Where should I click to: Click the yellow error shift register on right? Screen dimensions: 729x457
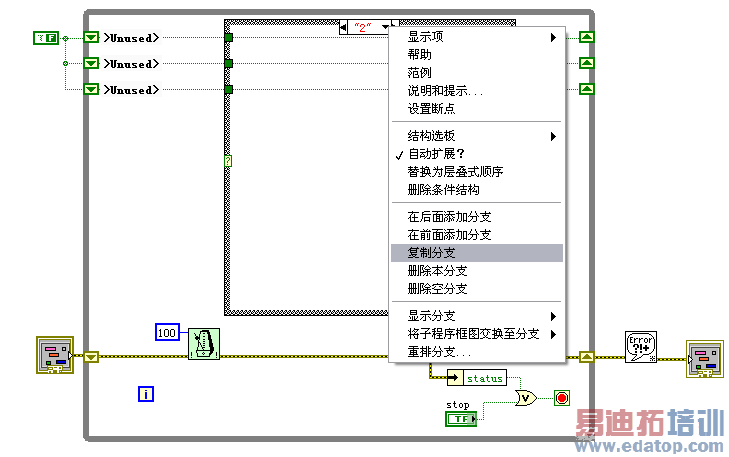(587, 357)
